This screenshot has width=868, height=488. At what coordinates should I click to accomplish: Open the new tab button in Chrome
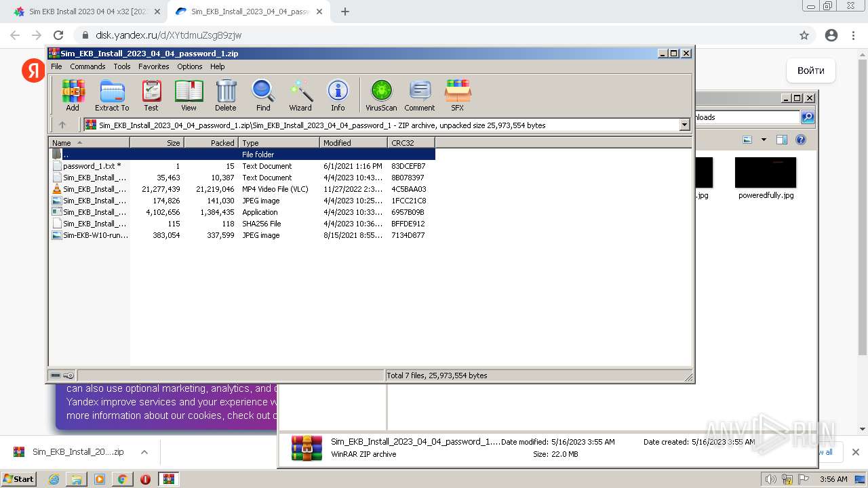[x=345, y=12]
